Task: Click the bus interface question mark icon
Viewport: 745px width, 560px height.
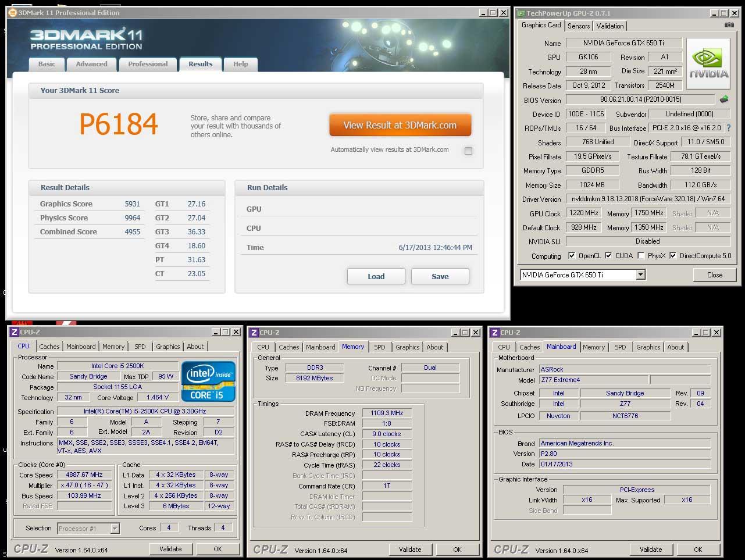Action: click(728, 128)
